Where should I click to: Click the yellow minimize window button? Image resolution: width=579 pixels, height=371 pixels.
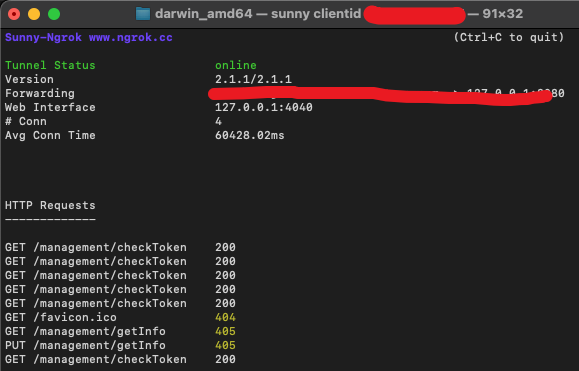point(34,14)
